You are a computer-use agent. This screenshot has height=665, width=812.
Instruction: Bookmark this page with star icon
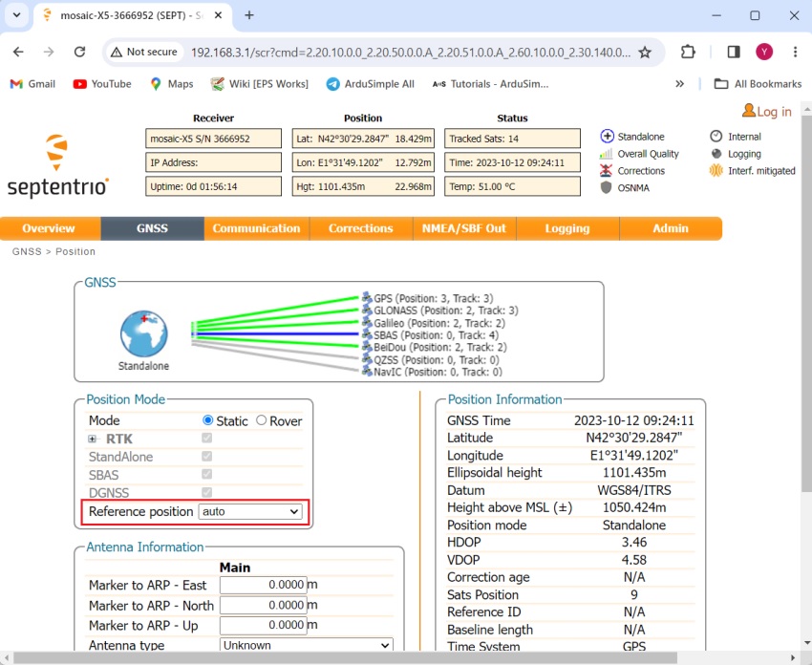point(645,52)
